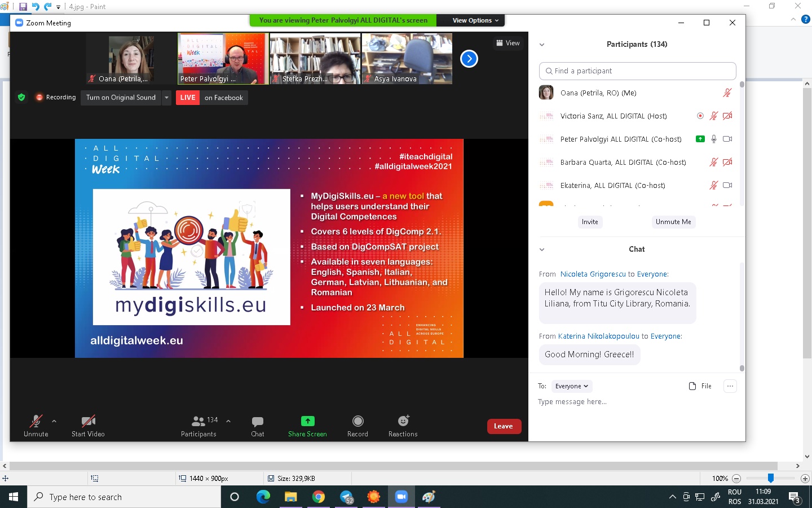
Task: Unmute the microphone in Zoom toolbar
Action: click(x=36, y=421)
